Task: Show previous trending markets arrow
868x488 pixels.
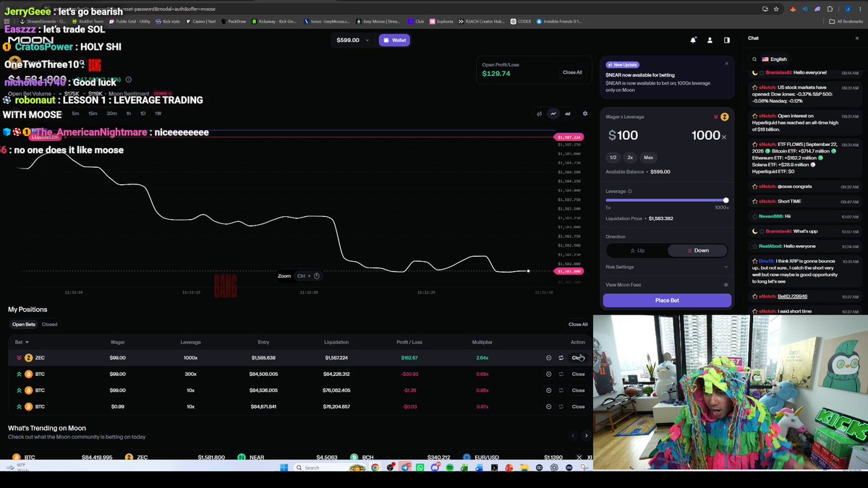Action: [573, 435]
